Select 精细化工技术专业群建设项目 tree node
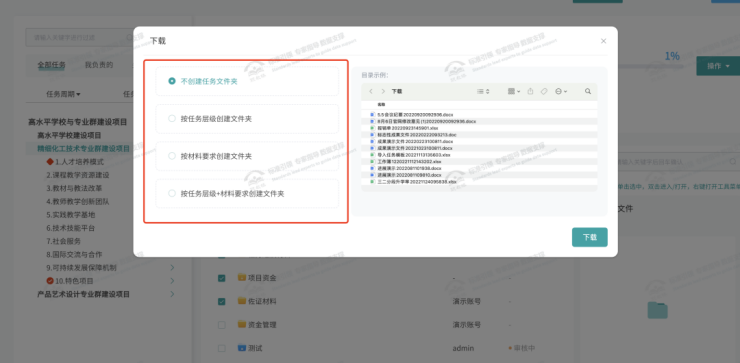 tap(84, 148)
